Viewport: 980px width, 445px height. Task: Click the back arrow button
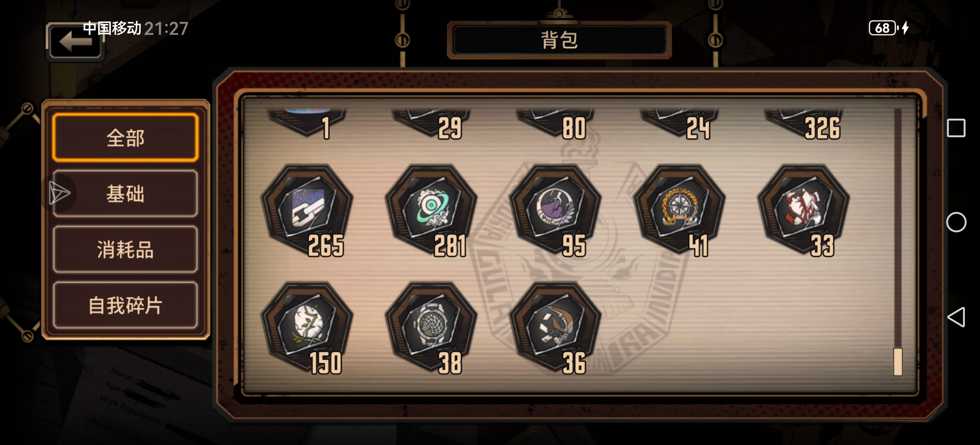pos(75,42)
